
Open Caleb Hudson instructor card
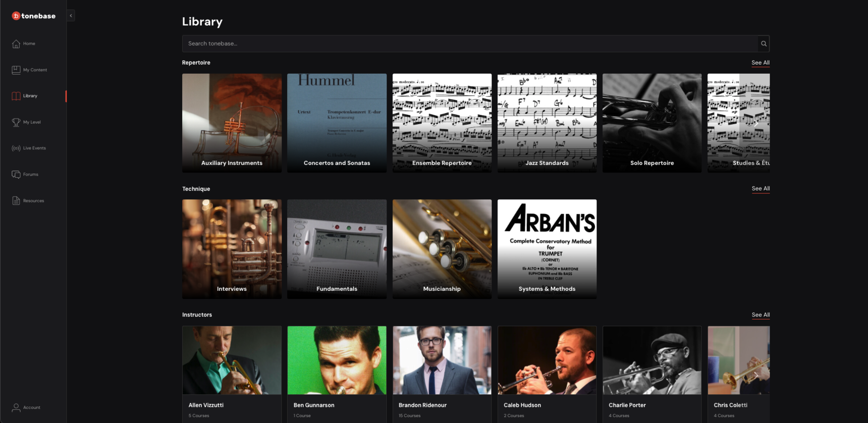[547, 374]
